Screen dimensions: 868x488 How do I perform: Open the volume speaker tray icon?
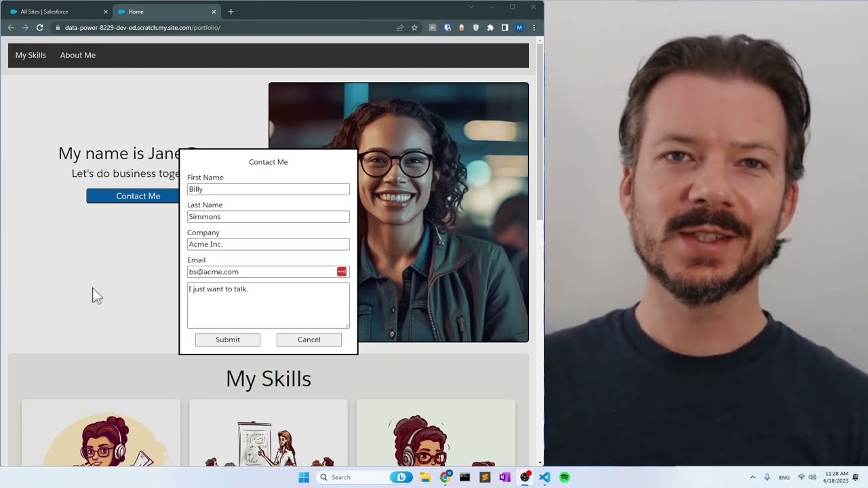click(812, 477)
